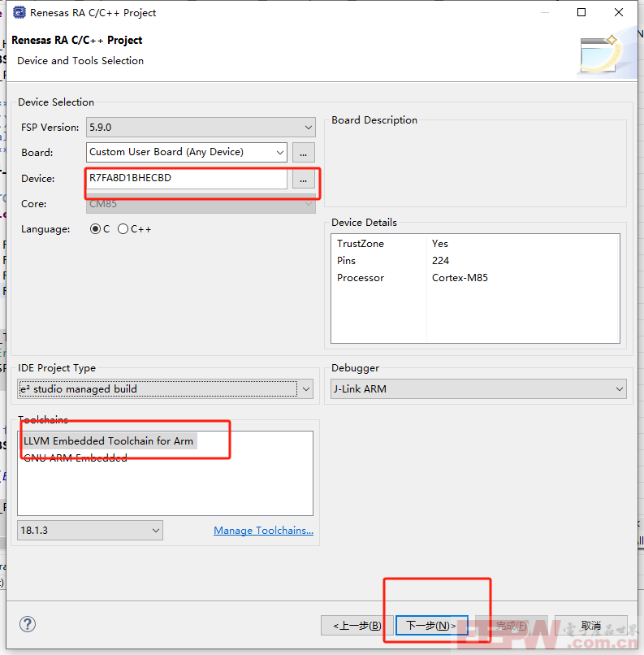Screen dimensions: 644x655
Task: Click the Device field R7FA8D1BHECBD
Action: (x=187, y=178)
